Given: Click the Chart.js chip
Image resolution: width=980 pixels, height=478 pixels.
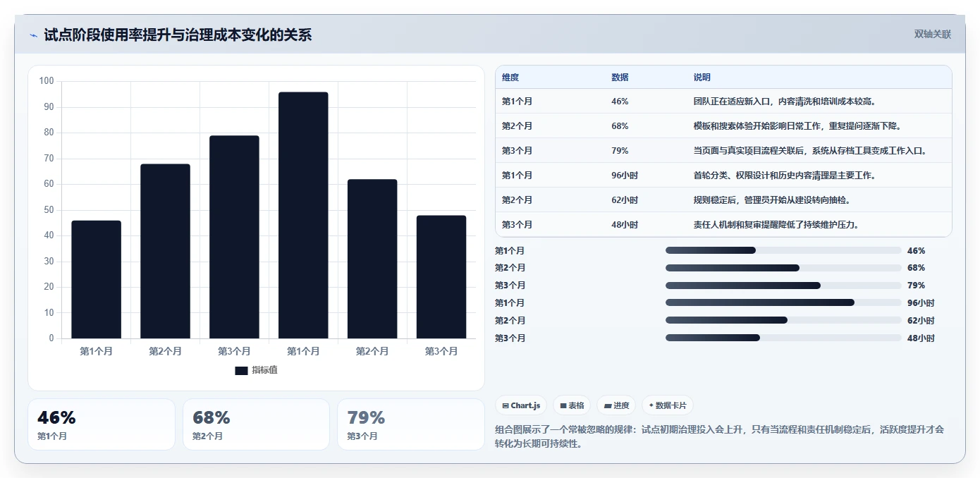Looking at the screenshot, I should [521, 405].
